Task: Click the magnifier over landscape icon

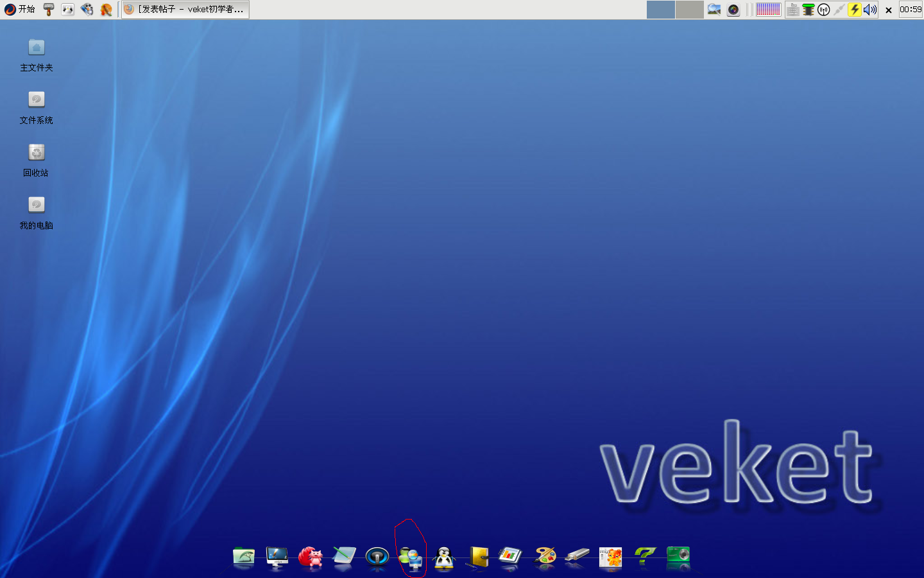Action: (714, 9)
